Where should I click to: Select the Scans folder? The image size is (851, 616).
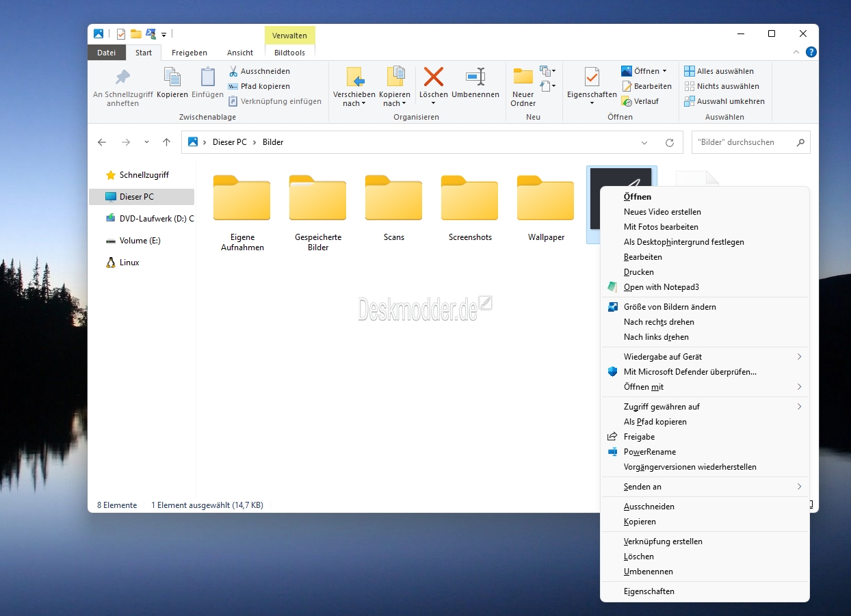(x=394, y=209)
